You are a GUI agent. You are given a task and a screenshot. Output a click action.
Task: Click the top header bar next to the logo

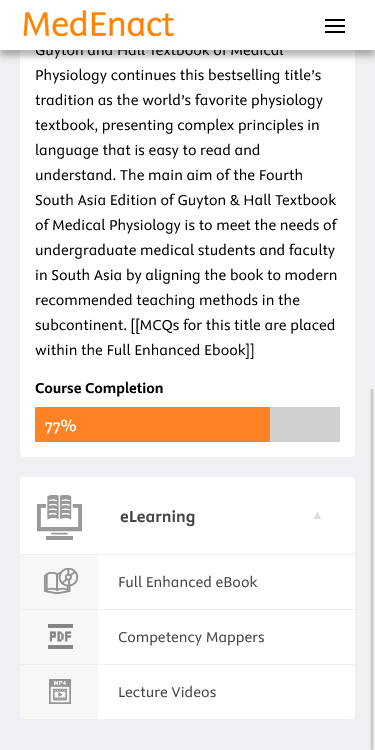coord(249,25)
